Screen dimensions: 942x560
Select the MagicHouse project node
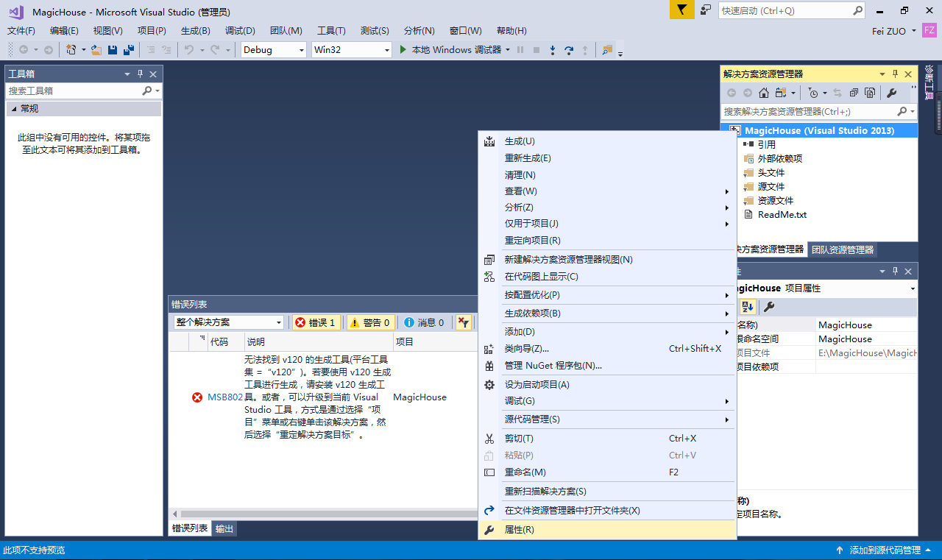coord(819,130)
